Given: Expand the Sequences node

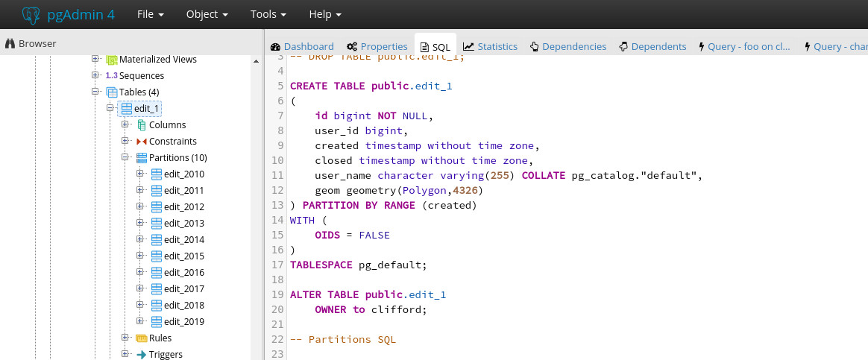Looking at the screenshot, I should tap(95, 75).
